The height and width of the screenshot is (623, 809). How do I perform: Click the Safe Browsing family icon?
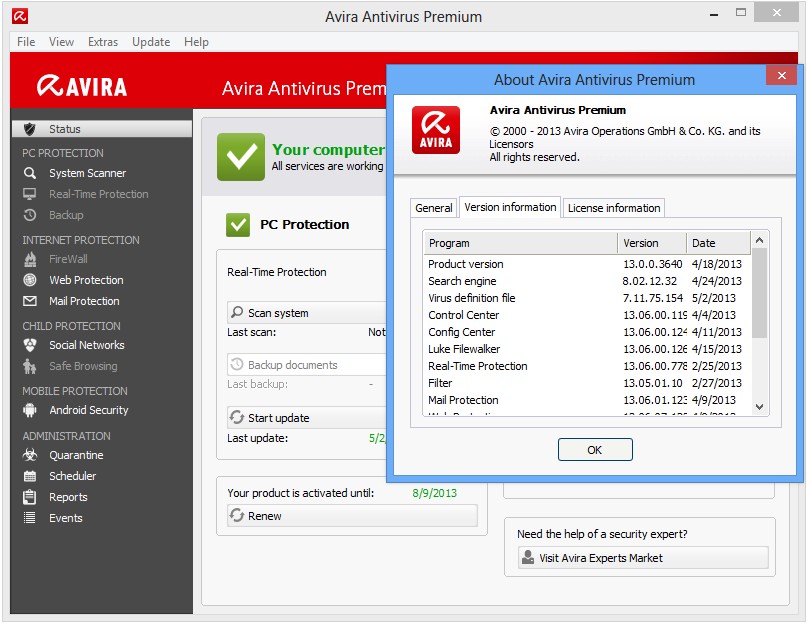pos(30,366)
